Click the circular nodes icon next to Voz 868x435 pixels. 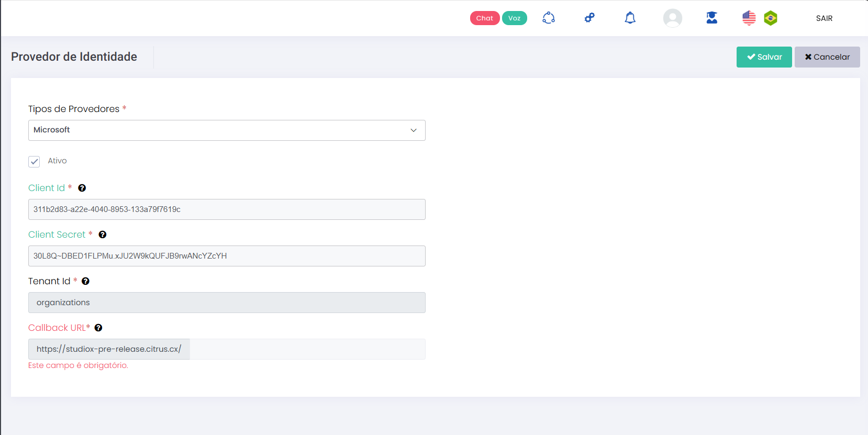[x=549, y=18]
